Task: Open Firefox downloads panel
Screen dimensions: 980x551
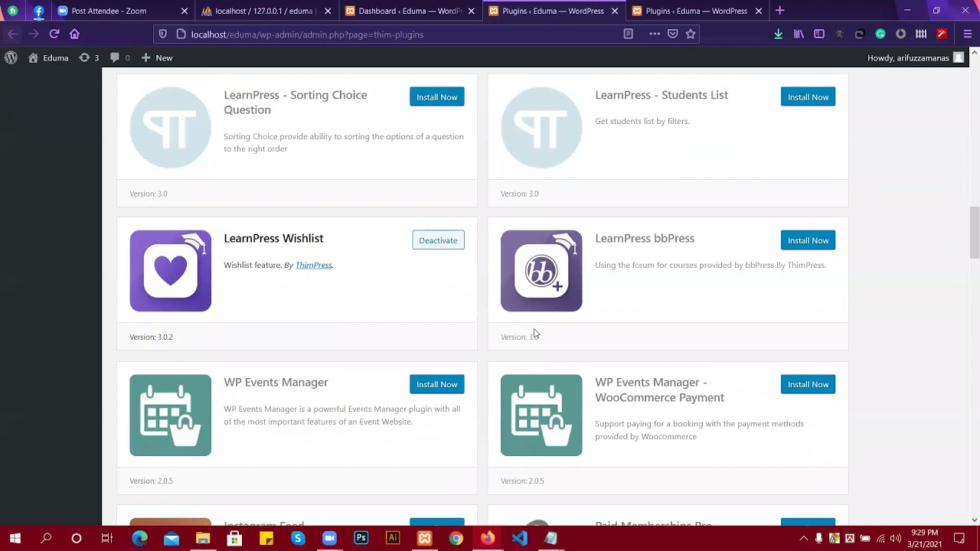Action: click(778, 34)
